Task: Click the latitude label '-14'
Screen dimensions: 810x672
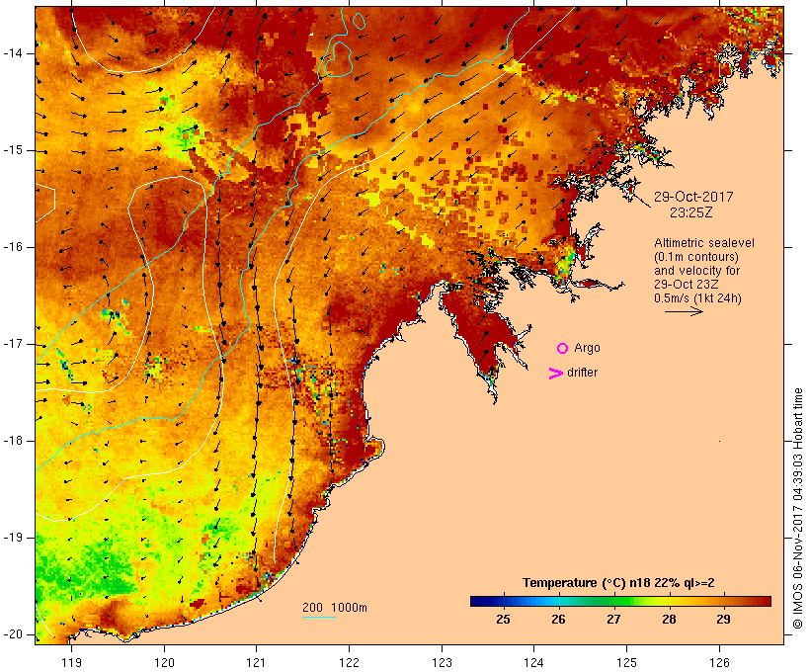Action: pos(13,53)
